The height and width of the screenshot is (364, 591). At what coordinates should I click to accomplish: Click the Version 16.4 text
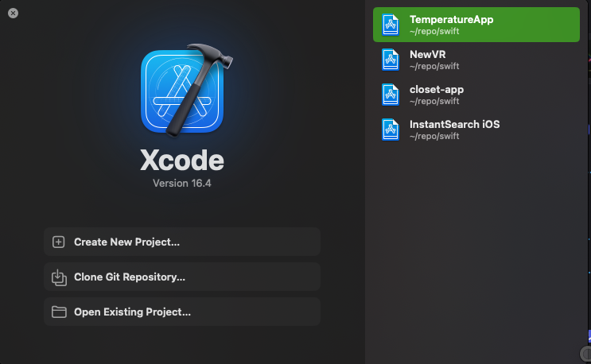[182, 184]
